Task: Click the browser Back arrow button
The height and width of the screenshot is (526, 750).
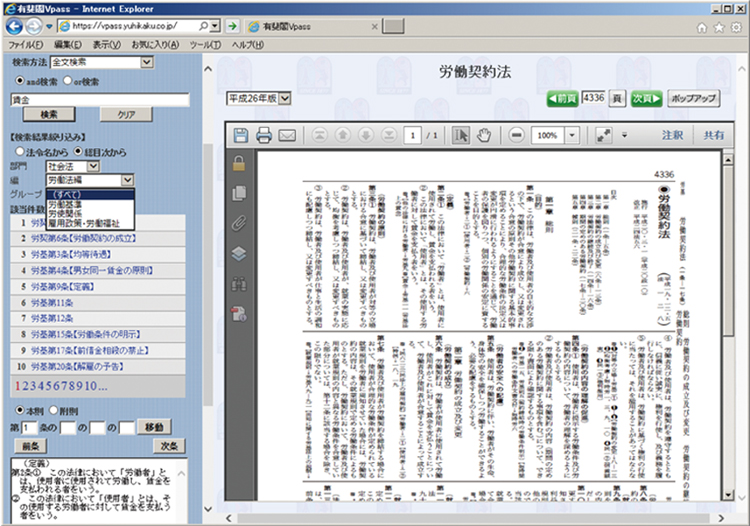Action: (14, 26)
